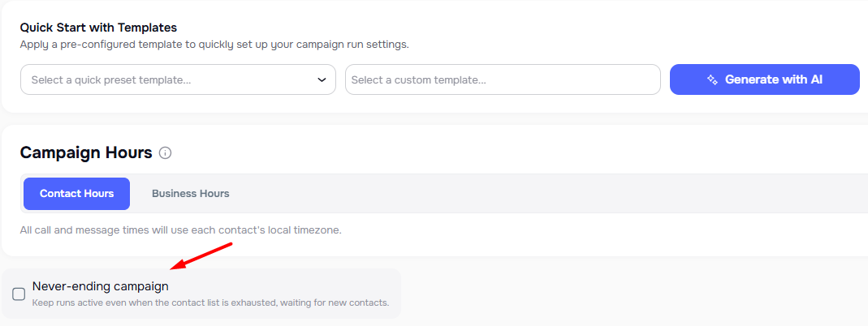Switch to the Business Hours tab
Screen dimensions: 868x326
pyautogui.click(x=190, y=194)
